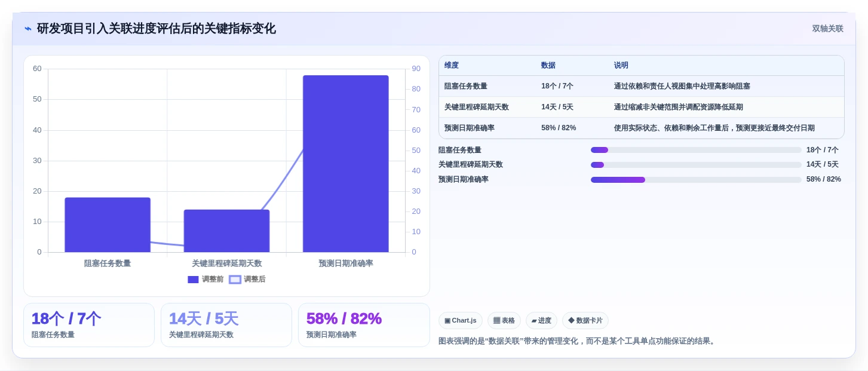Click description 通过依赖和责任人视图集中处理高影响阻塞
Screen dimensions: 868x371
pos(682,86)
